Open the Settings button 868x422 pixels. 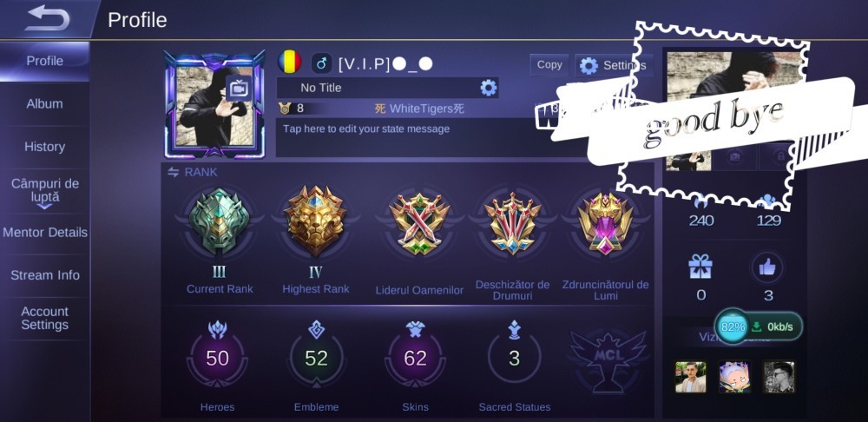(x=614, y=65)
